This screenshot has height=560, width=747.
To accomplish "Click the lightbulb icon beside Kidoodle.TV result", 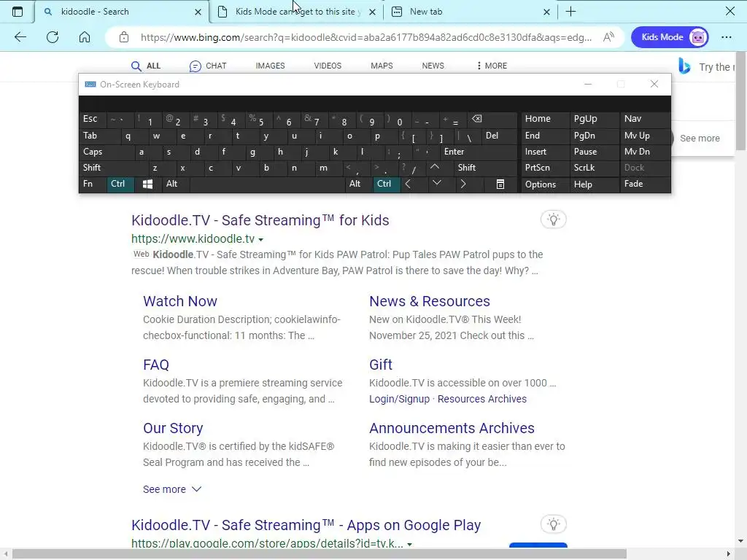I will (553, 219).
